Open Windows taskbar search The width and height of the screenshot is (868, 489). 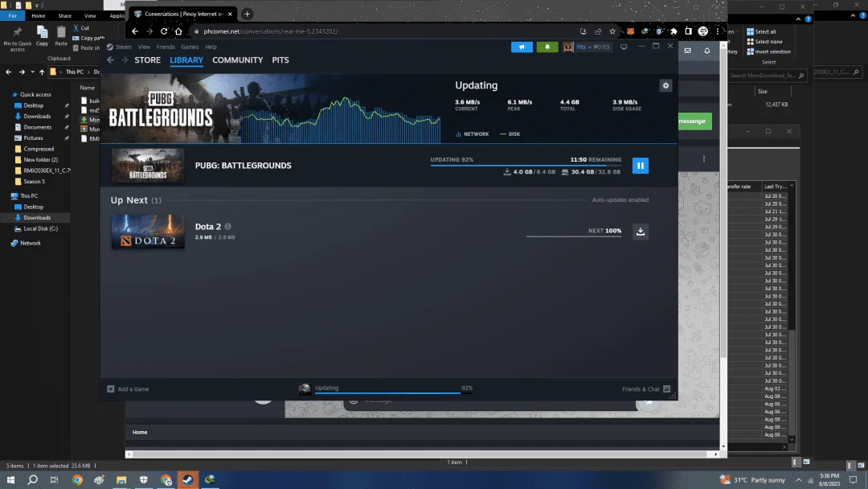click(x=33, y=480)
